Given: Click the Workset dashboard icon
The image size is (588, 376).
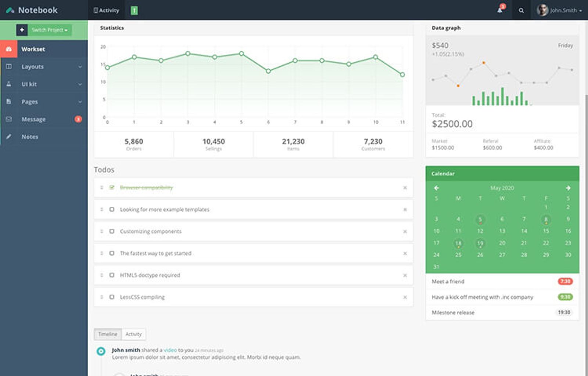Looking at the screenshot, I should [x=9, y=49].
